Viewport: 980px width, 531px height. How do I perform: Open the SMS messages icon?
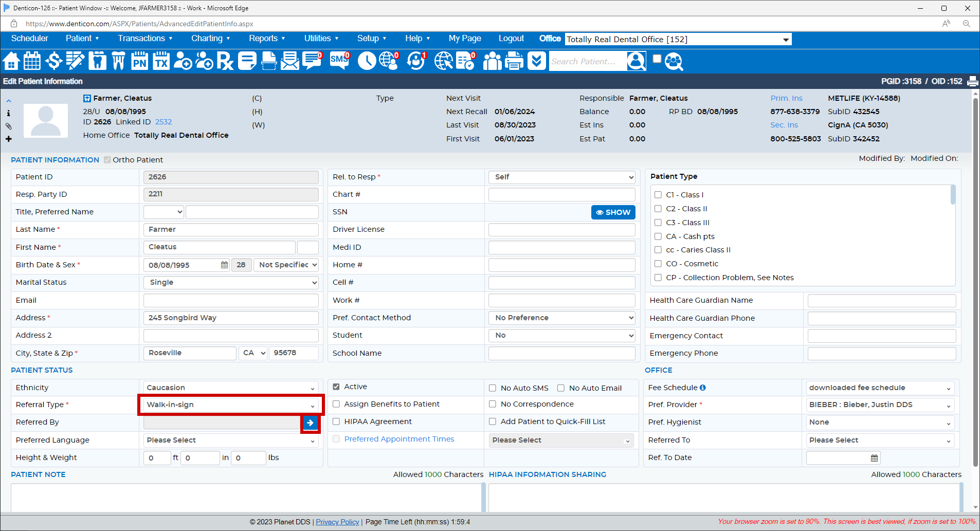[x=339, y=61]
